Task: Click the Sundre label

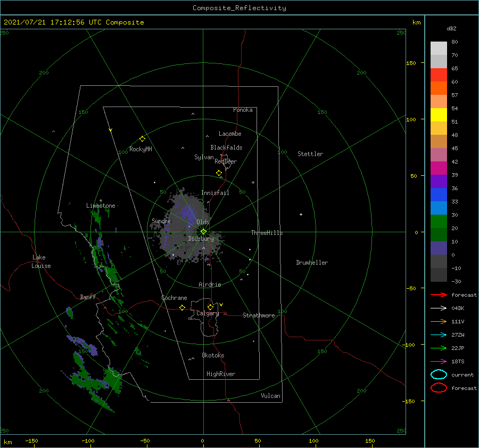Action: point(161,221)
